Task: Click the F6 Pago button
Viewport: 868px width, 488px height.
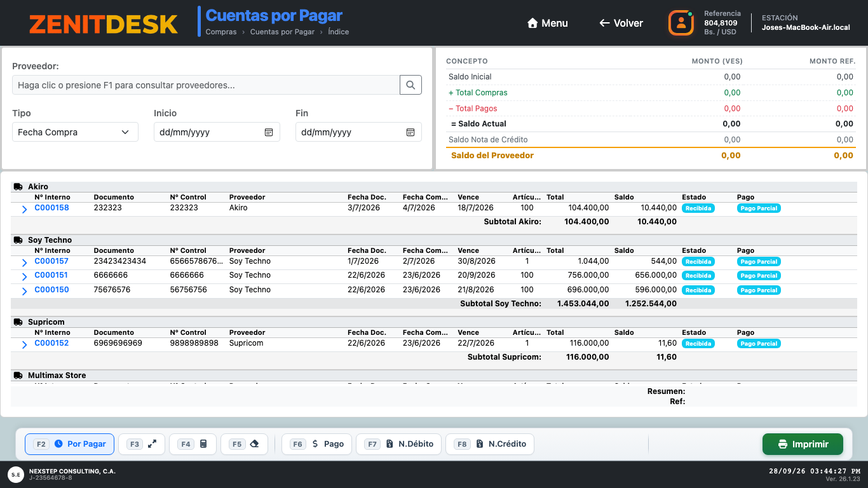Action: click(317, 444)
